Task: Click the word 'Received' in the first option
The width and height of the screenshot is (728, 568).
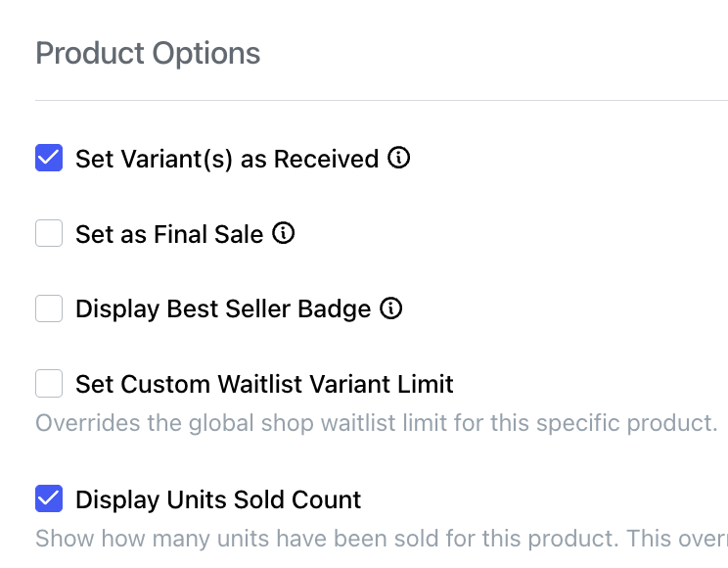Action: point(327,159)
